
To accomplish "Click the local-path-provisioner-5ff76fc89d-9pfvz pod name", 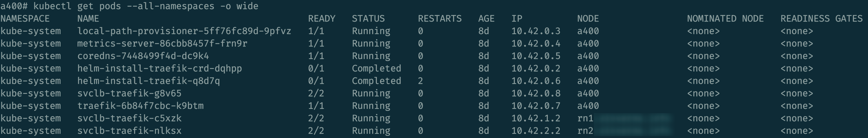I will point(184,31).
